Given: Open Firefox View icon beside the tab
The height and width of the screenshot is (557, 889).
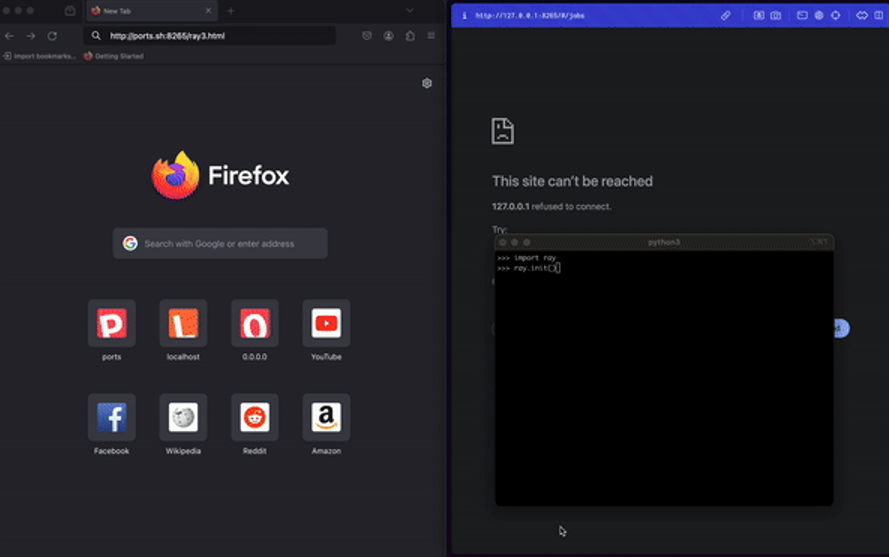Looking at the screenshot, I should [x=70, y=11].
